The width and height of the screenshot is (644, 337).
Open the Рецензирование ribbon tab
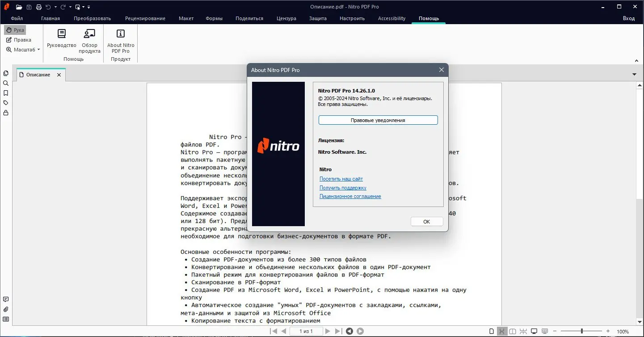[x=145, y=18]
